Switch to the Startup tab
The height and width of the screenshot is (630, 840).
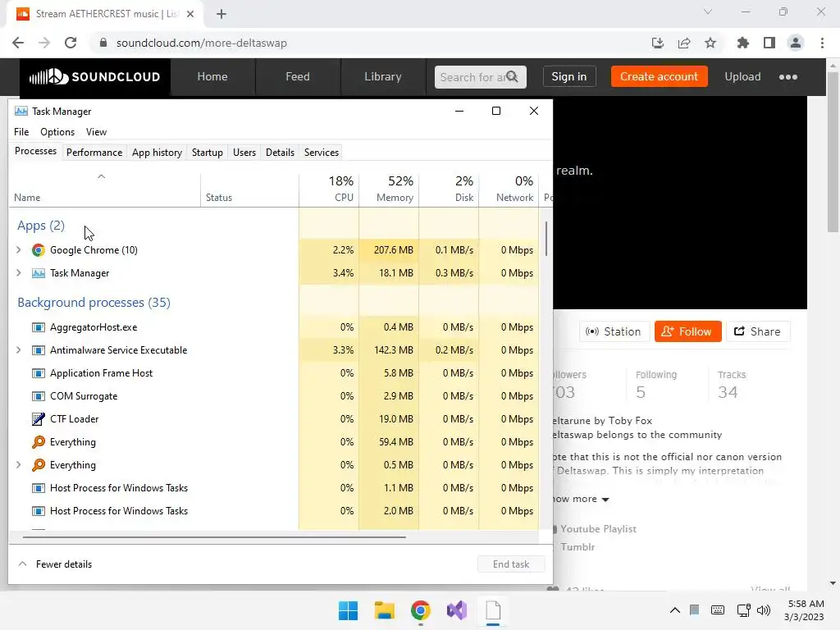(208, 153)
